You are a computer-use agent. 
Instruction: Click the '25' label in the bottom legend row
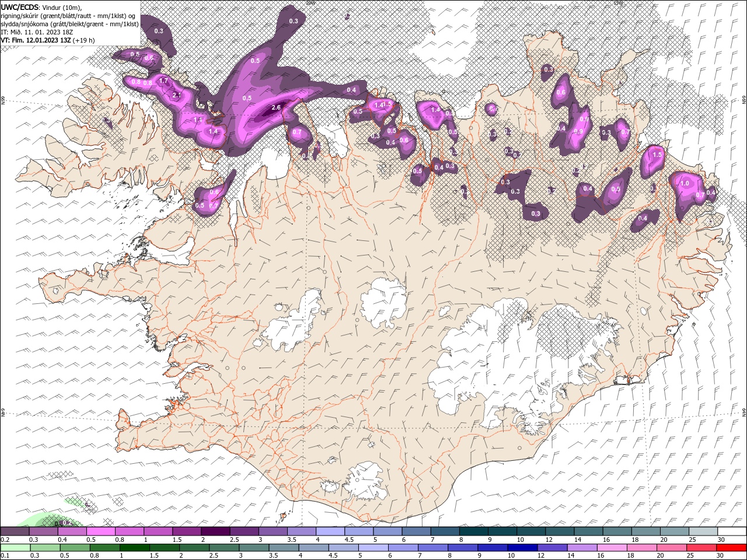pos(690,555)
